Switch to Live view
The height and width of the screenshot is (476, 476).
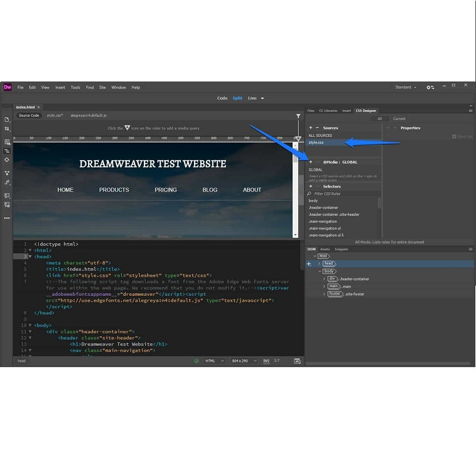pyautogui.click(x=252, y=98)
